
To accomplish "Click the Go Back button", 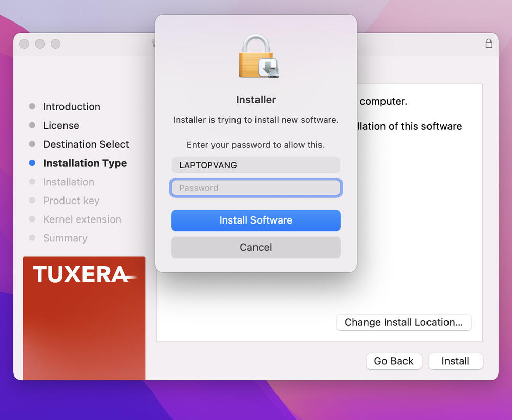I will (x=394, y=361).
